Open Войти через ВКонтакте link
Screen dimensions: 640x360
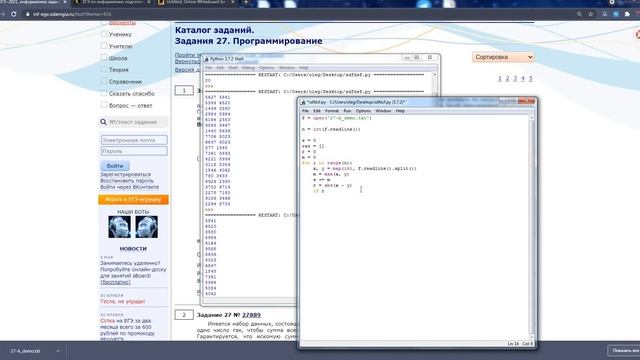[x=130, y=187]
